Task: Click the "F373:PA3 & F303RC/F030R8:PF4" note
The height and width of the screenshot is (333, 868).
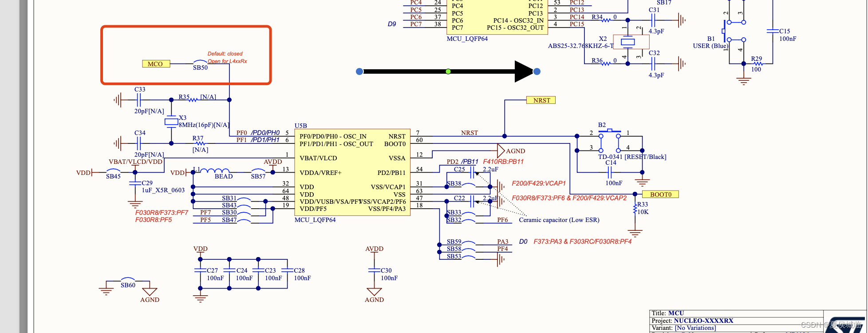Action: (582, 242)
